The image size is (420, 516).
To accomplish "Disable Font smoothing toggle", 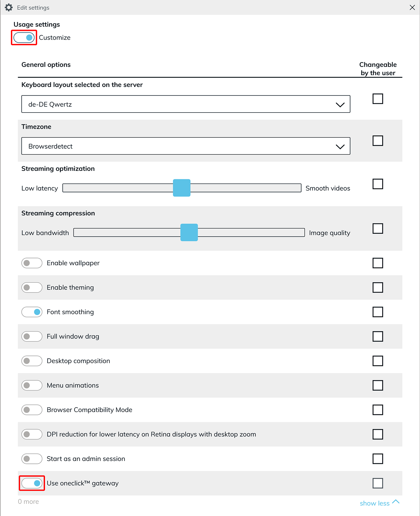I will (x=32, y=312).
